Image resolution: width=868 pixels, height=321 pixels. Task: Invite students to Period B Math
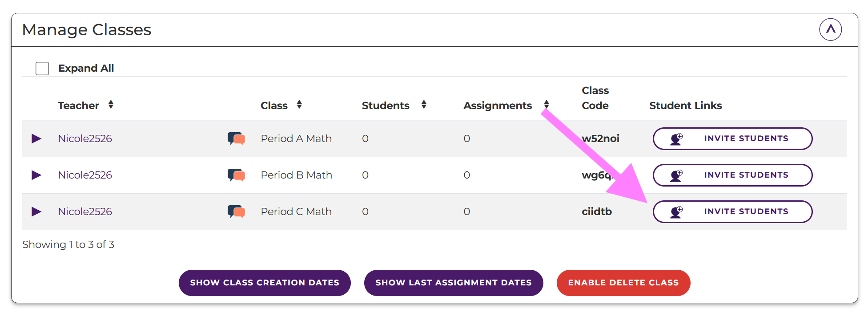tap(732, 175)
